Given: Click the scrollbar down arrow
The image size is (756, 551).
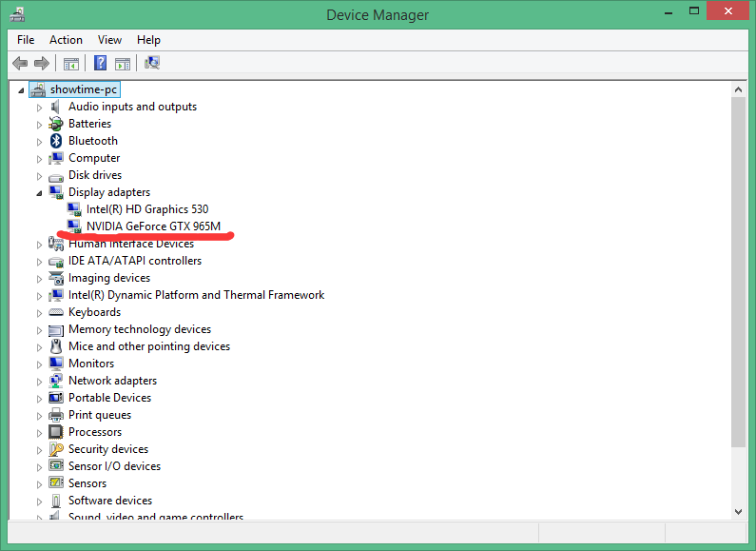Looking at the screenshot, I should click(x=738, y=511).
